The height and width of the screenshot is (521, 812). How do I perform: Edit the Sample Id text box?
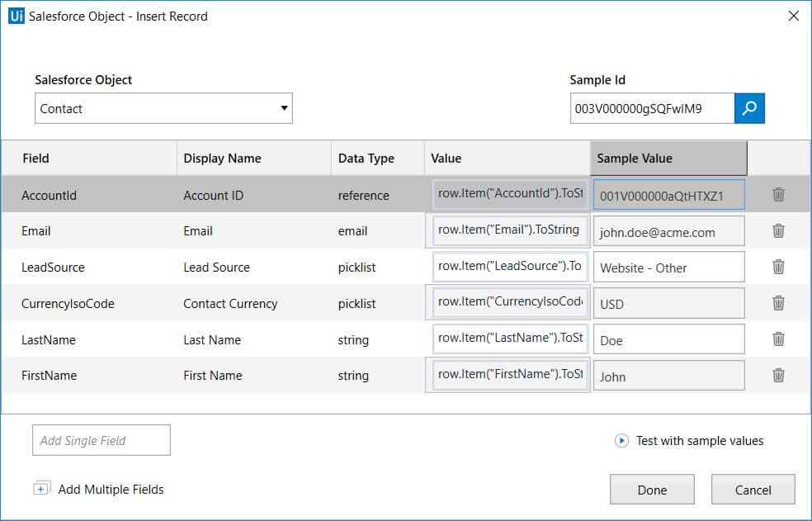pos(653,108)
